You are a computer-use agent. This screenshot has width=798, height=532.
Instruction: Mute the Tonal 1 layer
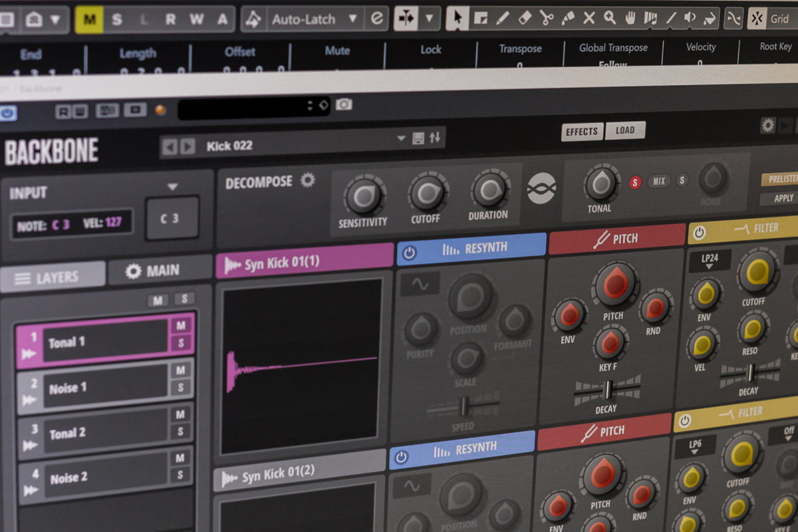[181, 325]
